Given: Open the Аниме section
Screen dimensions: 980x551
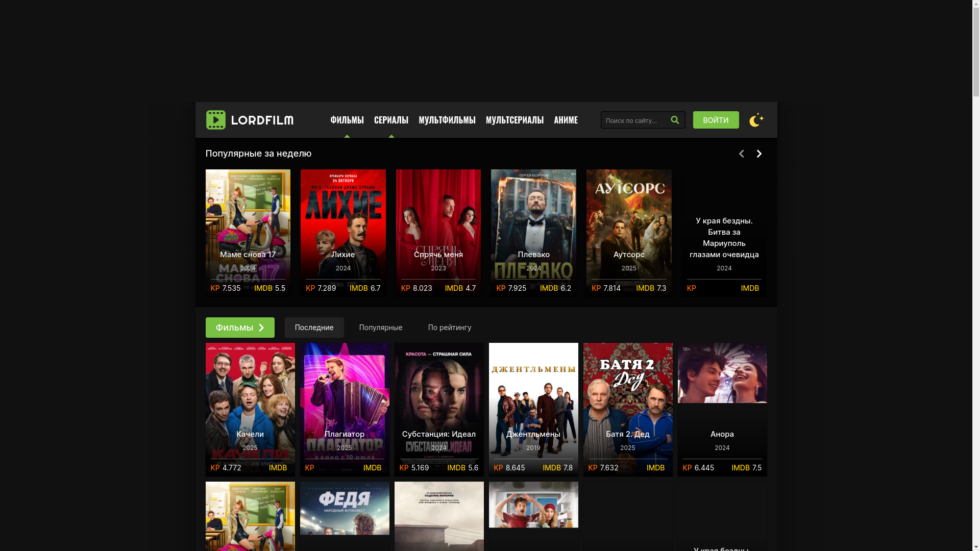Looking at the screenshot, I should (x=566, y=120).
